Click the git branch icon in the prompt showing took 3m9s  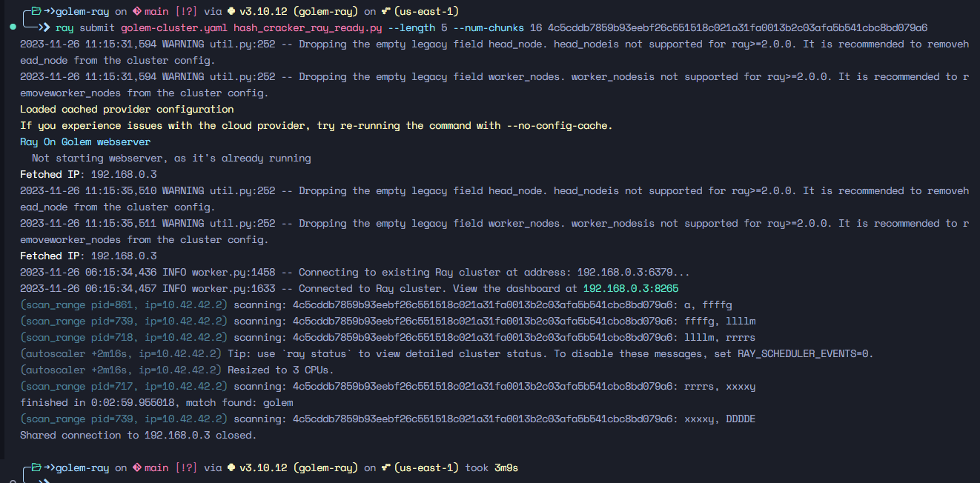pyautogui.click(x=136, y=468)
